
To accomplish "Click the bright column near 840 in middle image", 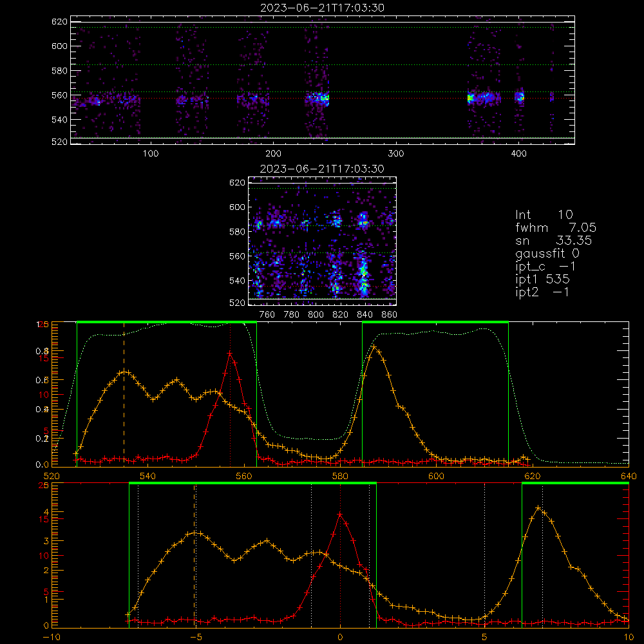I will click(363, 271).
